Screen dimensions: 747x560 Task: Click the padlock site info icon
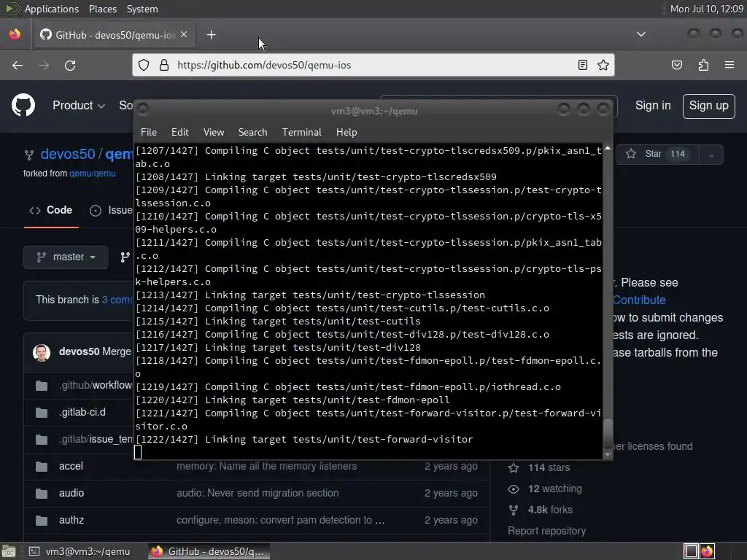click(164, 65)
